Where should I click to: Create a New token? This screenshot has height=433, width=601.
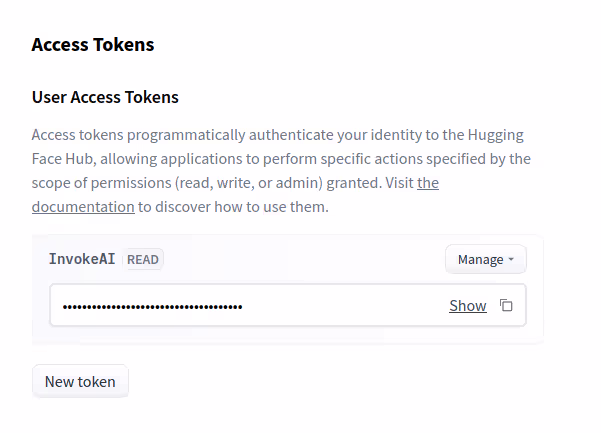[80, 382]
